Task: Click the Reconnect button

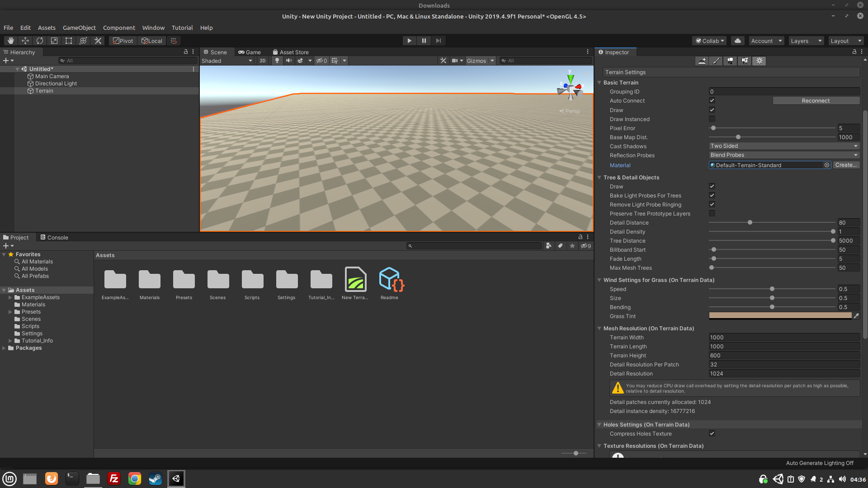Action: [816, 101]
